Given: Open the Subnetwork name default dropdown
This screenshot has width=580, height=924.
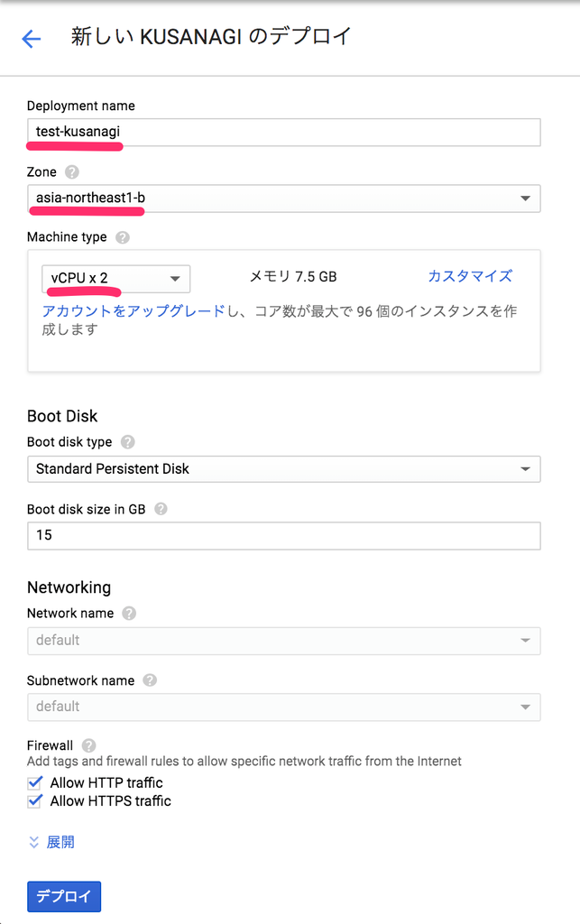Looking at the screenshot, I should [284, 707].
